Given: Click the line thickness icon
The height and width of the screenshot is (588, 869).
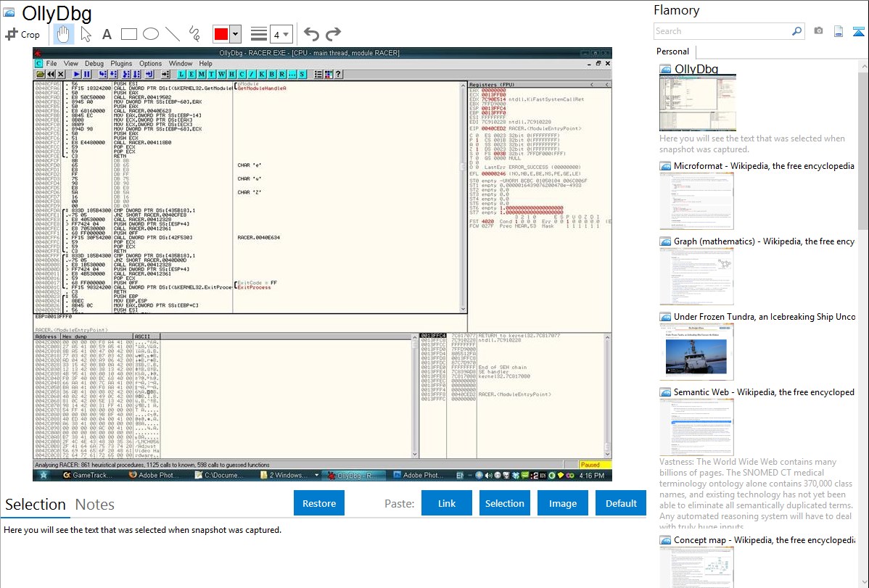Looking at the screenshot, I should [259, 34].
